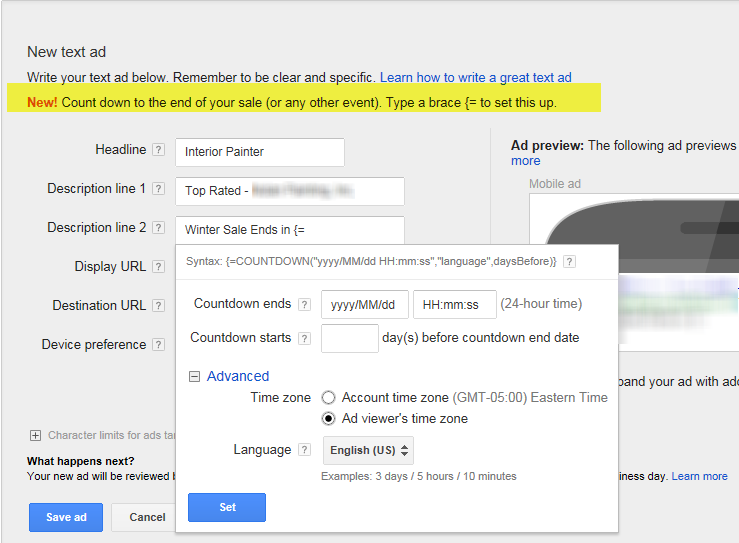Open Learn how to write a great text ad link

pyautogui.click(x=476, y=77)
